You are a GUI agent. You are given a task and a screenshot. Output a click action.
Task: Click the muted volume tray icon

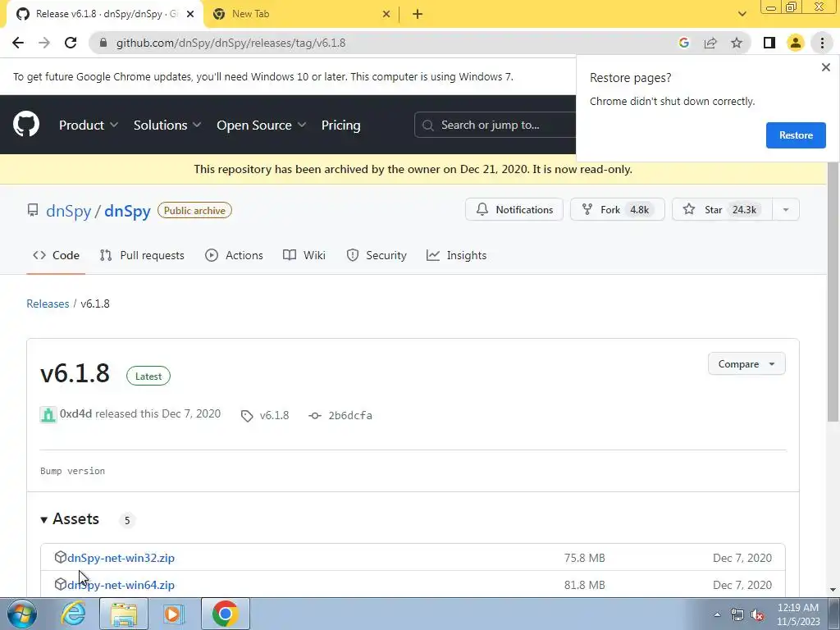click(757, 615)
